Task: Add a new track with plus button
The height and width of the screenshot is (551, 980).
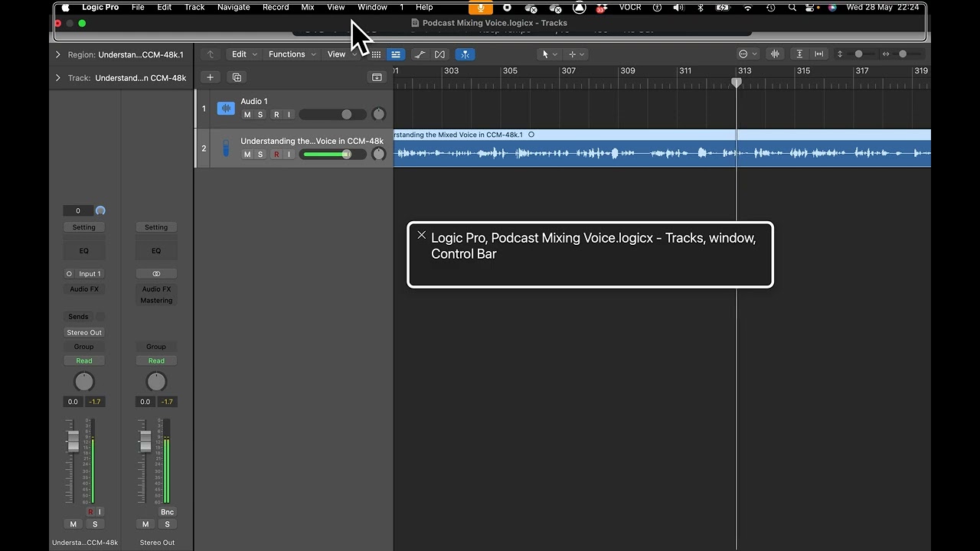Action: pyautogui.click(x=210, y=77)
